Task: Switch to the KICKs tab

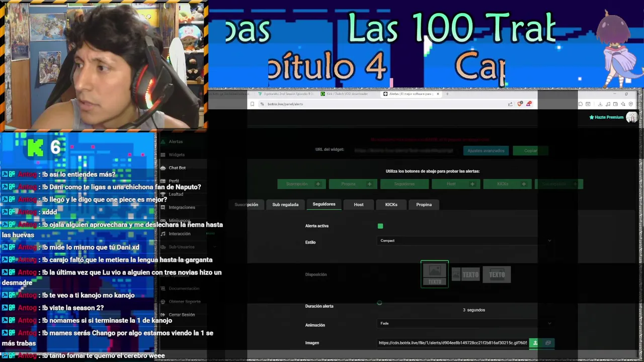Action: point(391,205)
